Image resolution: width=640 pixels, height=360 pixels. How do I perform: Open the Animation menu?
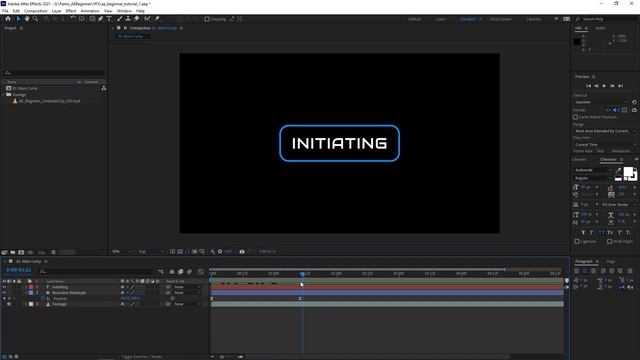pos(90,11)
